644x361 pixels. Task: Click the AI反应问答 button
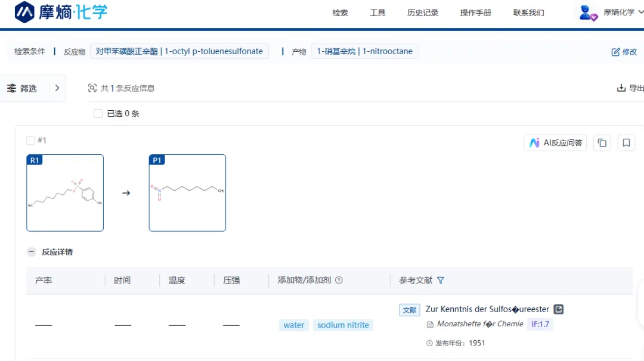pyautogui.click(x=555, y=143)
